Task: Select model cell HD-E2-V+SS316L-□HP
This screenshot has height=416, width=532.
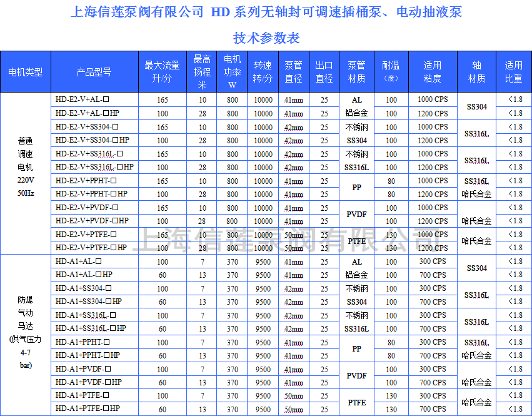Action: 94,167
